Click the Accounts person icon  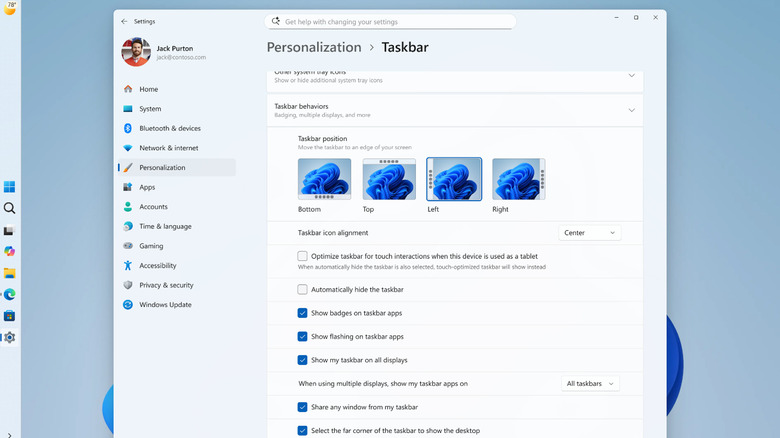(x=128, y=207)
